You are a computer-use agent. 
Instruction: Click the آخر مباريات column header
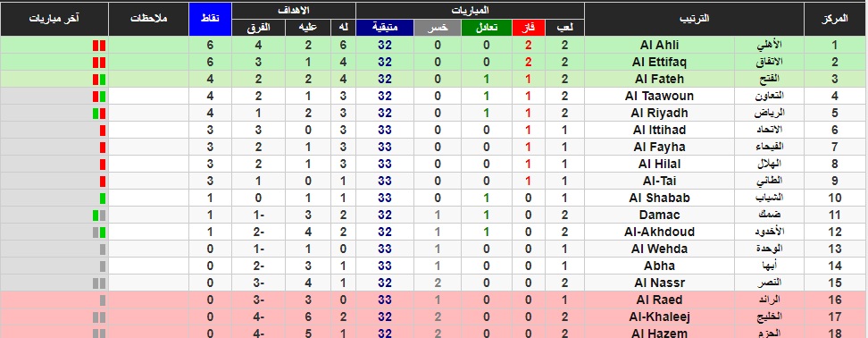[54, 19]
